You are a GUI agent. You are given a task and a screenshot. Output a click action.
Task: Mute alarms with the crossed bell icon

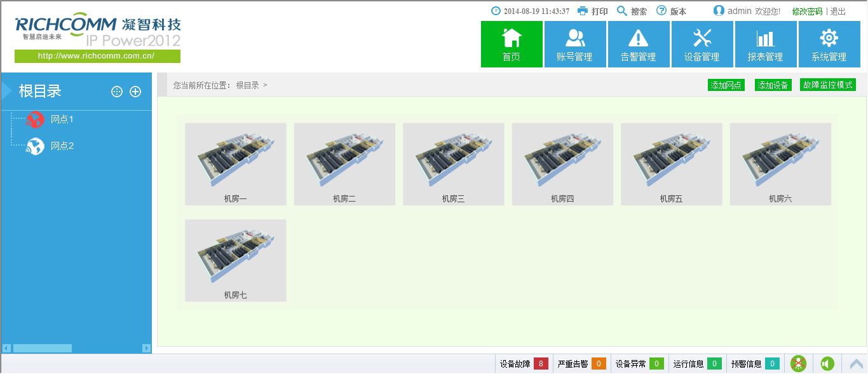798,363
